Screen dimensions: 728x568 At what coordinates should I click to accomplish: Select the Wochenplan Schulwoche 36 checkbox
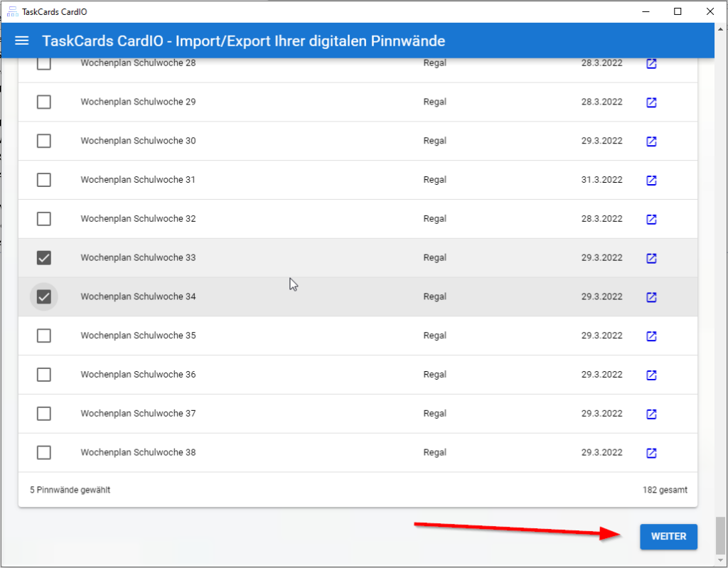click(x=43, y=375)
